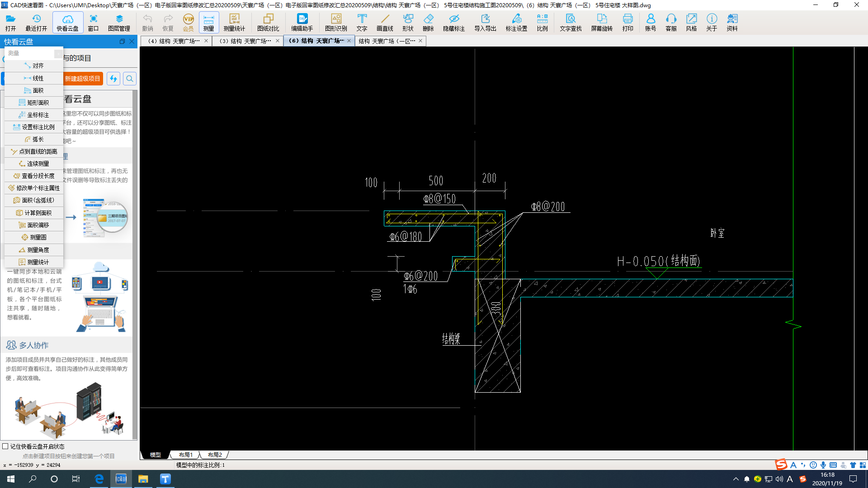Enable 记住快看云盘开启状态 checkbox
Image resolution: width=868 pixels, height=488 pixels.
[5, 446]
